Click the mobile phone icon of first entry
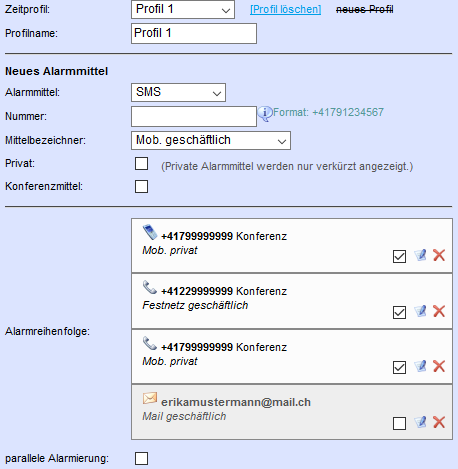The image size is (458, 469). tap(150, 232)
